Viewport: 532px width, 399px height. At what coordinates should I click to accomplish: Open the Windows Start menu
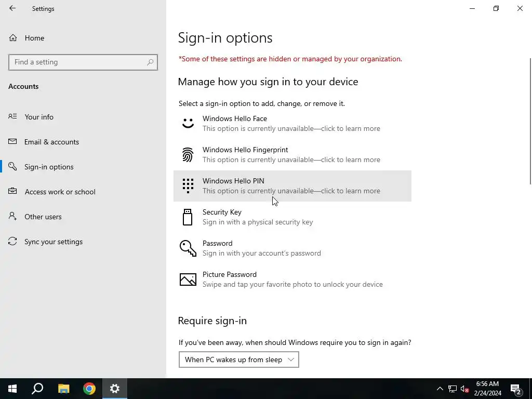[x=12, y=389]
